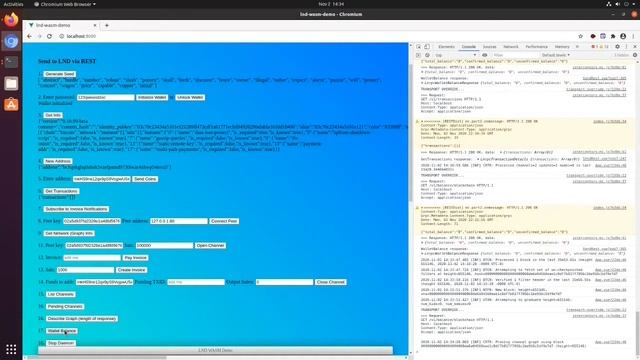The height and width of the screenshot is (360, 640).
Task: Open the Chromium profile avatar
Action: click(623, 36)
